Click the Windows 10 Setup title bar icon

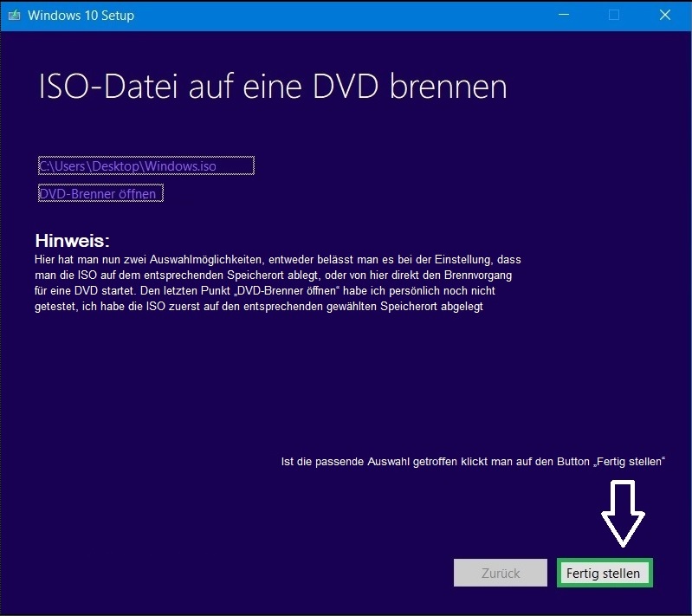pos(14,16)
